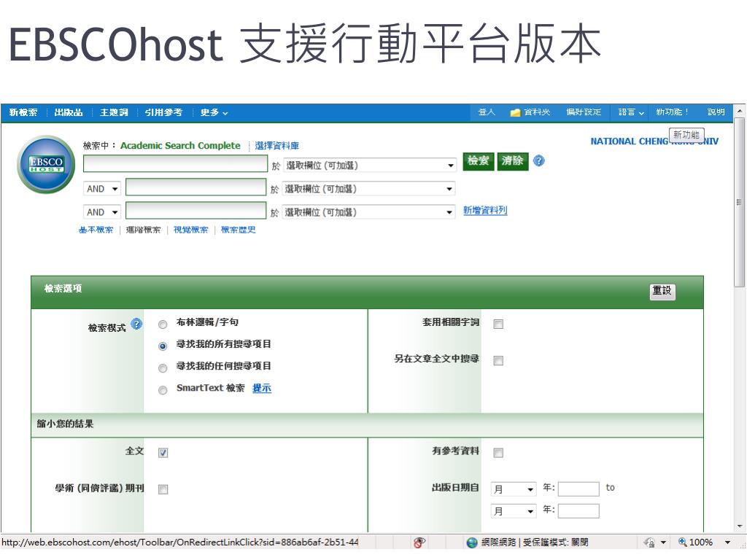This screenshot has height=560, width=747.
Task: Open the ending month dropdown
Action: [x=514, y=511]
